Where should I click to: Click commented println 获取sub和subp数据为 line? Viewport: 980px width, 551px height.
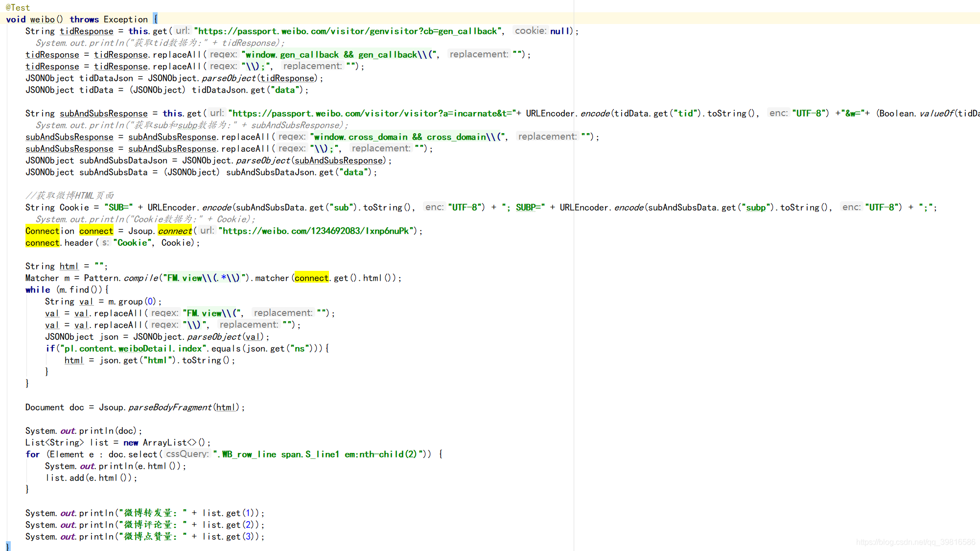pos(191,125)
